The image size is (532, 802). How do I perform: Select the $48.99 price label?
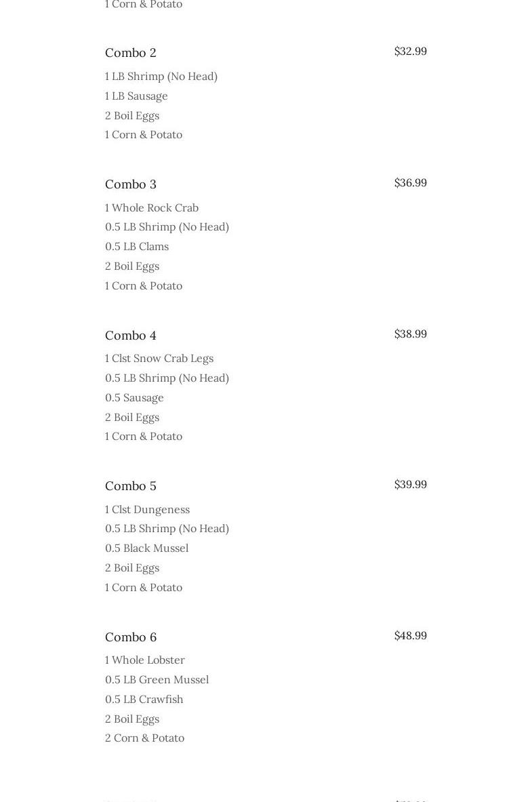410,636
